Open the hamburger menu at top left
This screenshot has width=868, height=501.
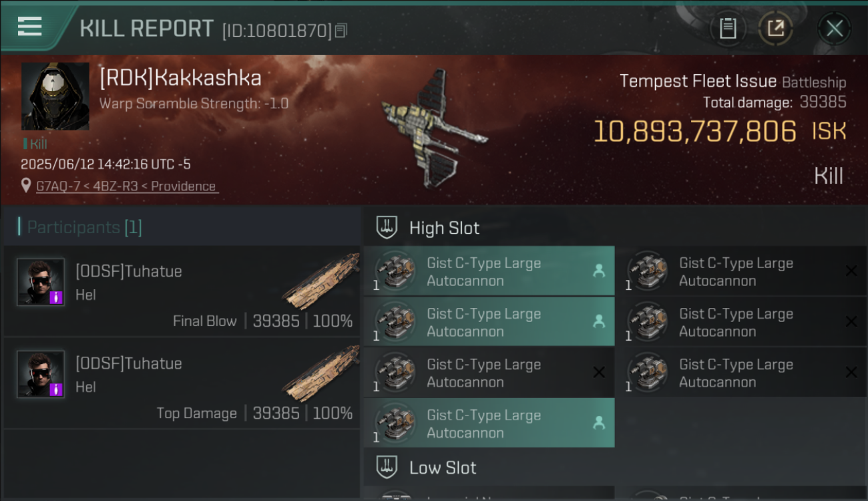coord(30,27)
